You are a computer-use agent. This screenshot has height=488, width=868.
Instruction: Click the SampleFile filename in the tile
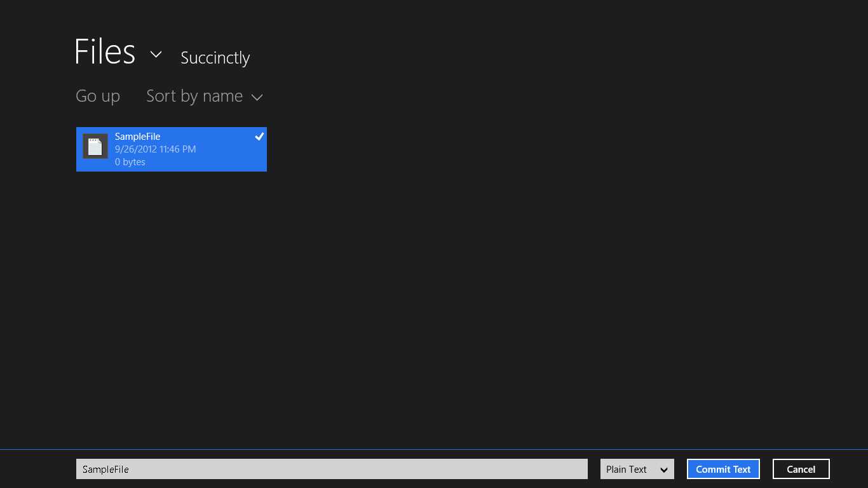tap(137, 136)
